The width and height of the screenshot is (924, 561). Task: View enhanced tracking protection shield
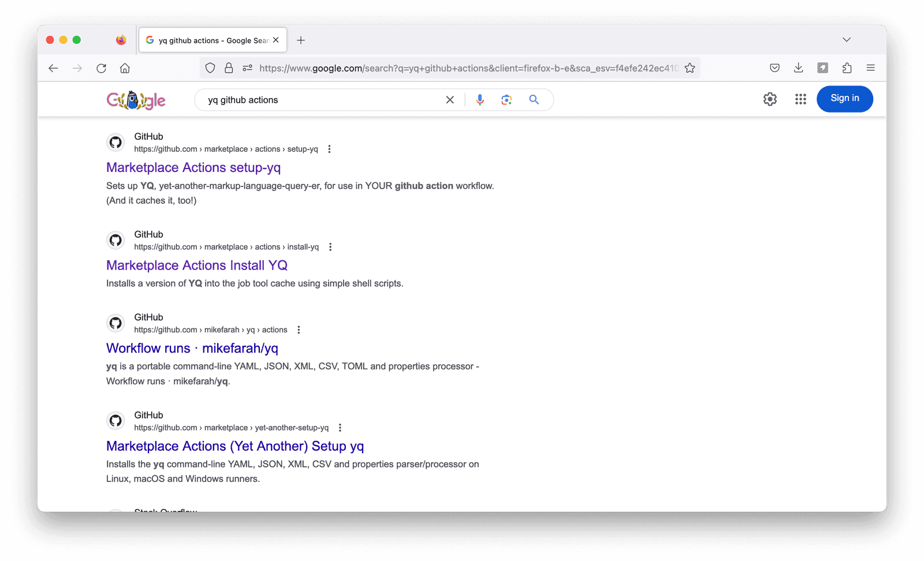[210, 68]
